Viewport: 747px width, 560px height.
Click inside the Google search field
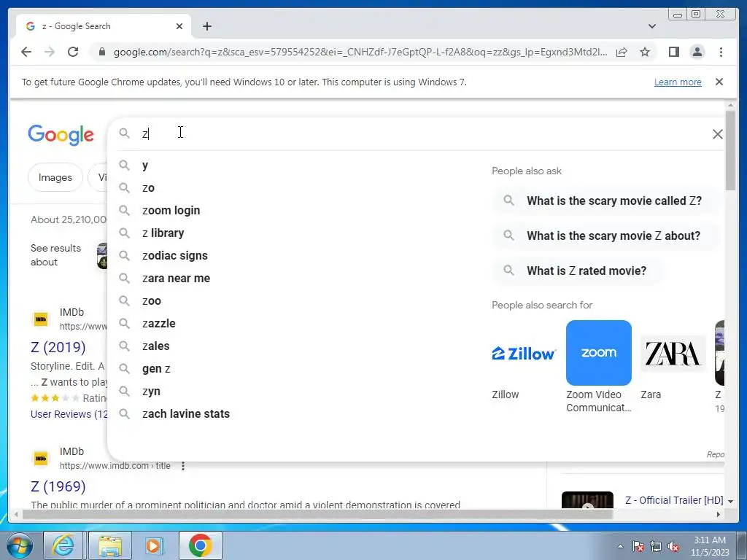419,134
